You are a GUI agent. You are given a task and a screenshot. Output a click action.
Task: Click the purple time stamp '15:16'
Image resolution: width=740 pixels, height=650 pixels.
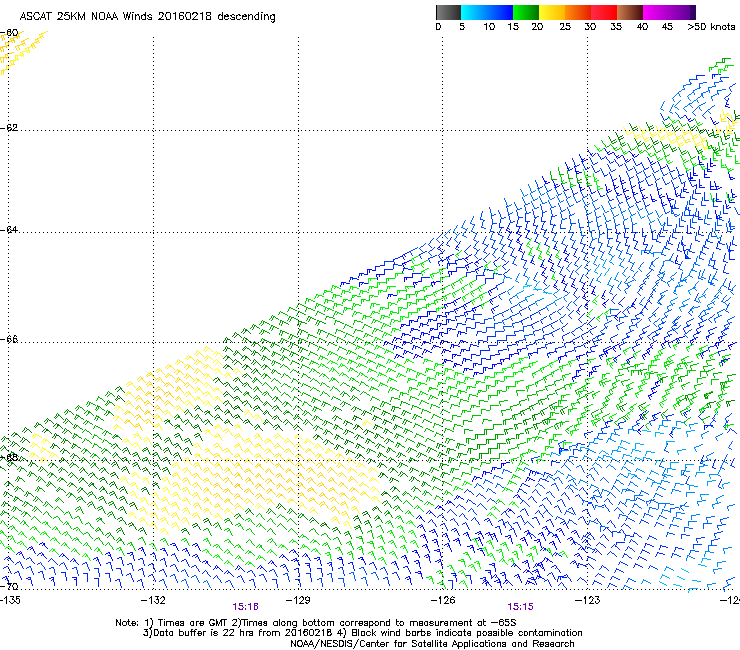[245, 607]
